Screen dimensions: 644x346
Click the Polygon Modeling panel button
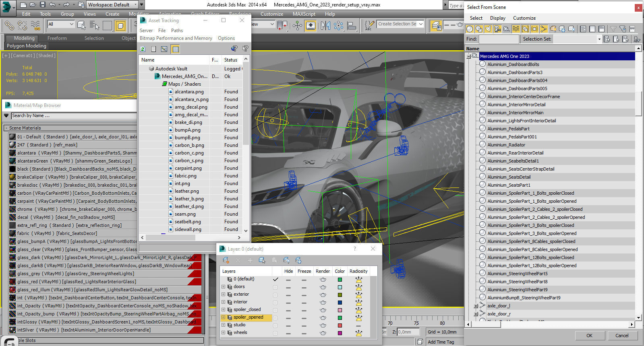tap(27, 46)
